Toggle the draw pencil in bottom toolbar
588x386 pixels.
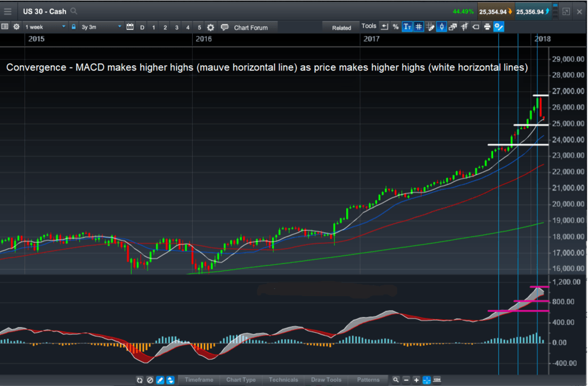click(x=159, y=379)
